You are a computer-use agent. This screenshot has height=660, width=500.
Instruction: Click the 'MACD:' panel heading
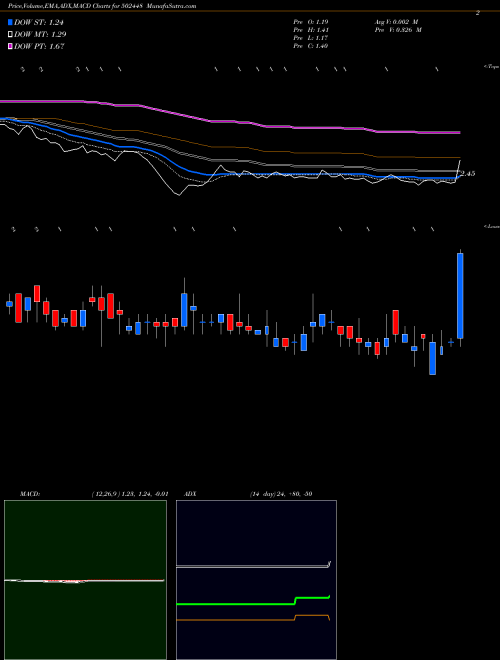point(29,494)
